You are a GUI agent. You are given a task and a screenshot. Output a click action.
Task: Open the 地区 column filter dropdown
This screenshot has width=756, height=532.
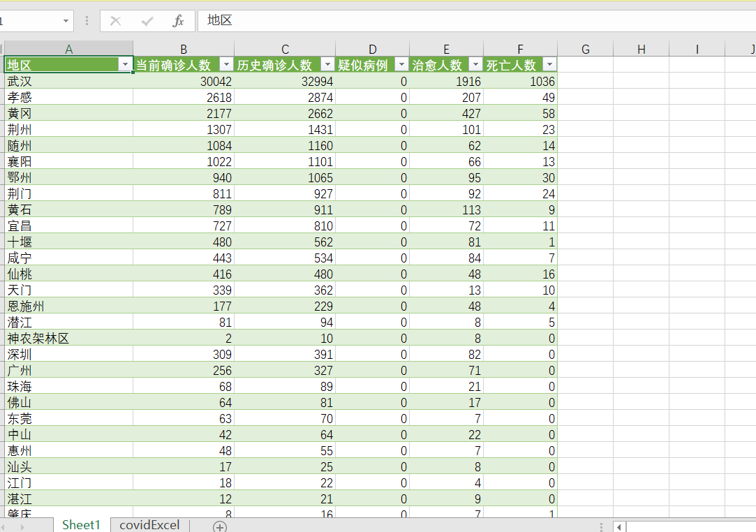click(126, 65)
